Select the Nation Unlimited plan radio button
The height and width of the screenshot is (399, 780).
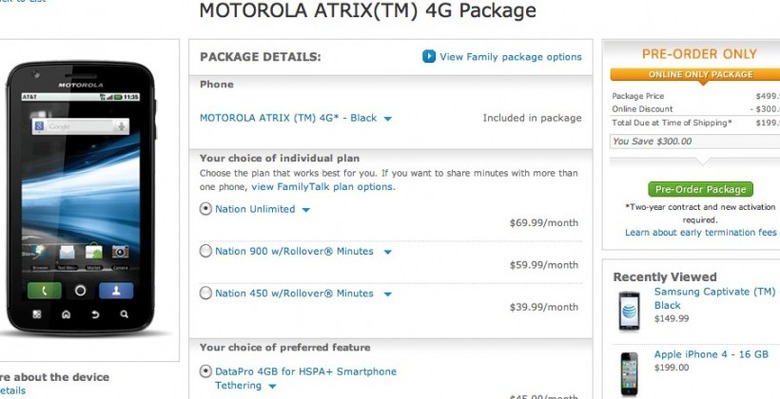[205, 209]
